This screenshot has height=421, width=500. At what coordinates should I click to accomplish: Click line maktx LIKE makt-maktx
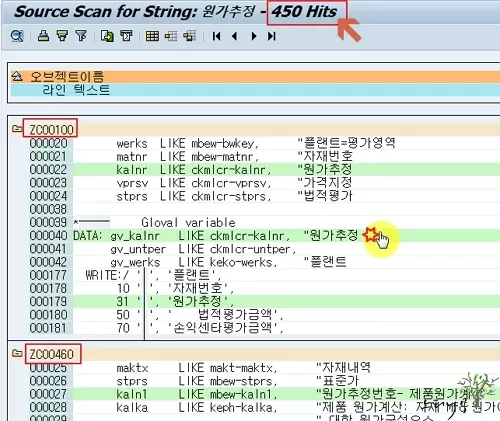264,368
